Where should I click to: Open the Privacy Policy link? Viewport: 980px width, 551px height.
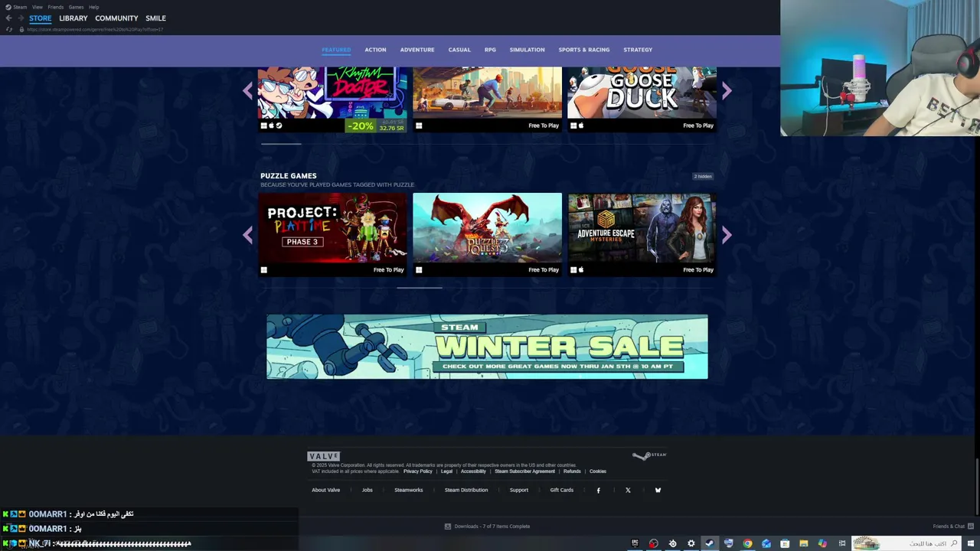click(x=418, y=471)
